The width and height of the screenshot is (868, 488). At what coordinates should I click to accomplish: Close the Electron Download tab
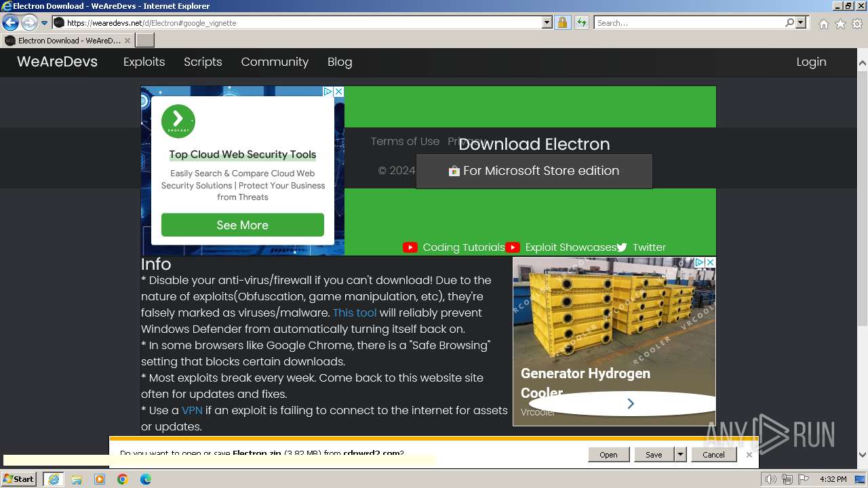click(127, 41)
